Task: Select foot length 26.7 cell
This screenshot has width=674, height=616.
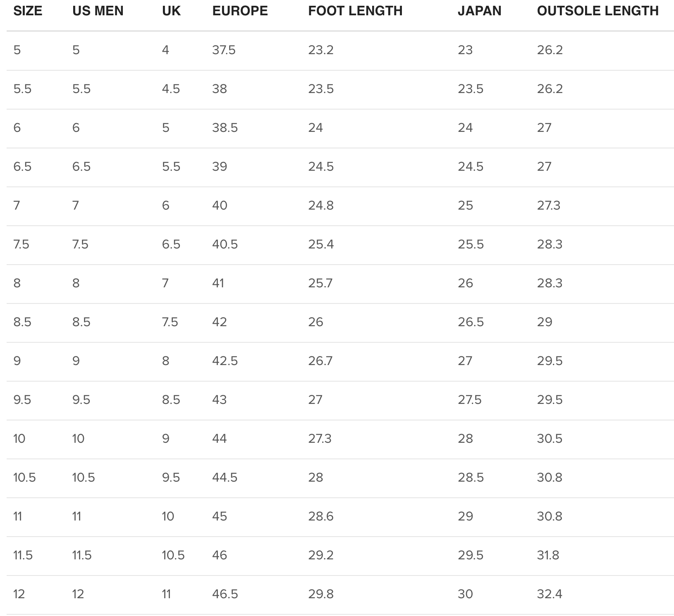Action: coord(320,361)
